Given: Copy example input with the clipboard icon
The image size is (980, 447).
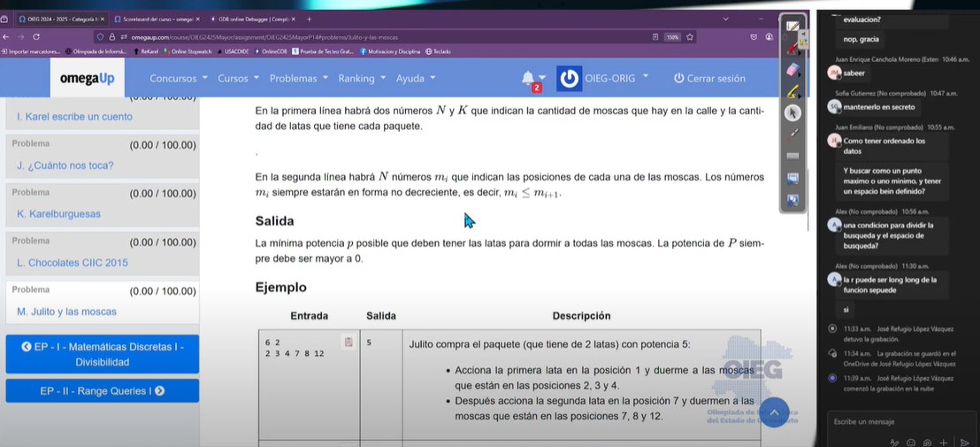Looking at the screenshot, I should click(x=348, y=342).
